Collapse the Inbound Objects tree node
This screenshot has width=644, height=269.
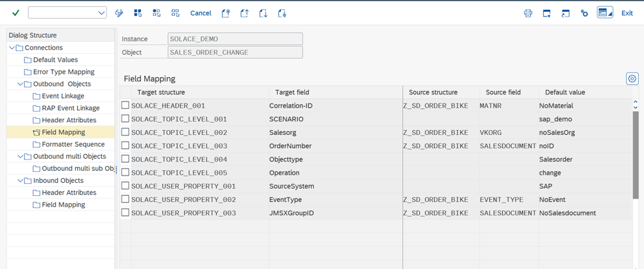[x=20, y=181]
